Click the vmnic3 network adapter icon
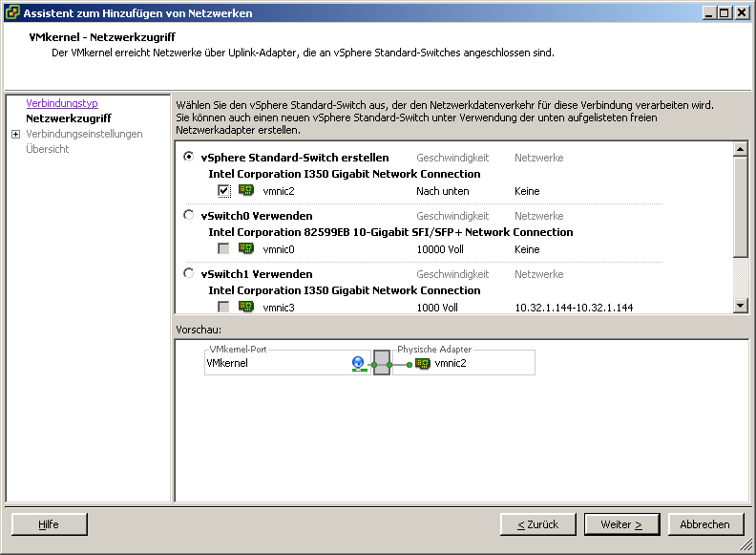Image resolution: width=756 pixels, height=555 pixels. point(245,308)
